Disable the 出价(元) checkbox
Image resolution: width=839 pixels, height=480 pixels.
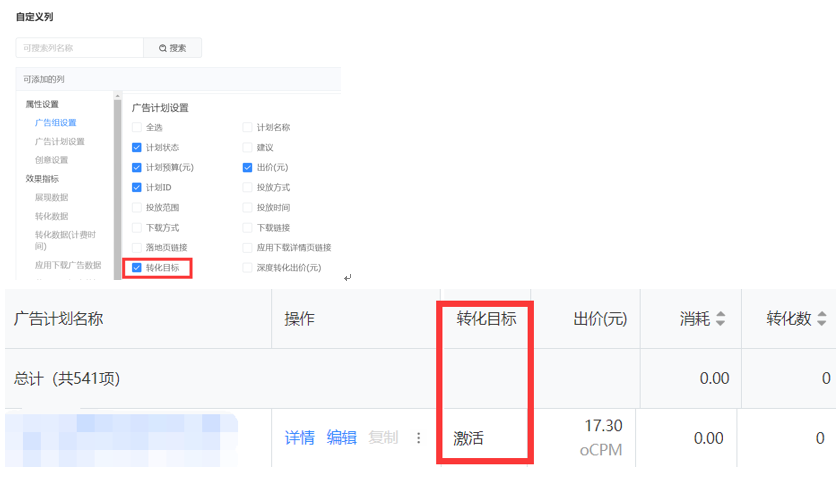(x=248, y=168)
